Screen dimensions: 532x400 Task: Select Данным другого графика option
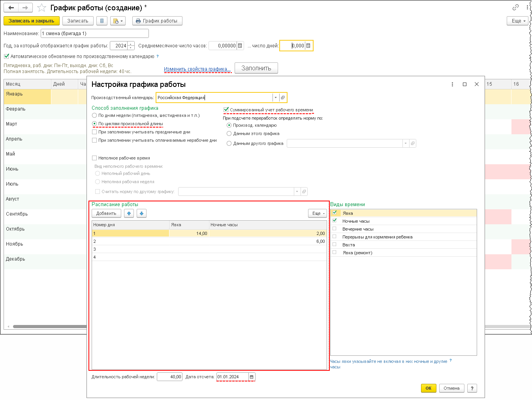click(x=229, y=143)
